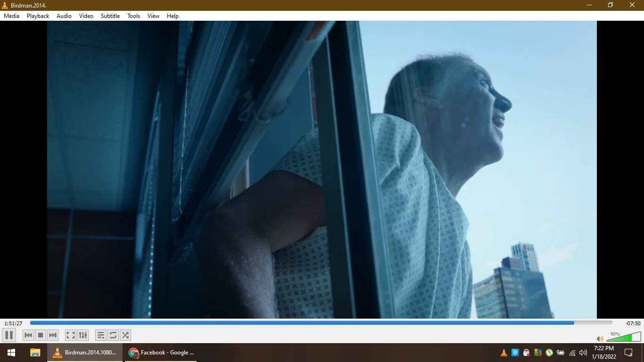Pause the video with the pause button
This screenshot has width=644, height=362.
8,335
